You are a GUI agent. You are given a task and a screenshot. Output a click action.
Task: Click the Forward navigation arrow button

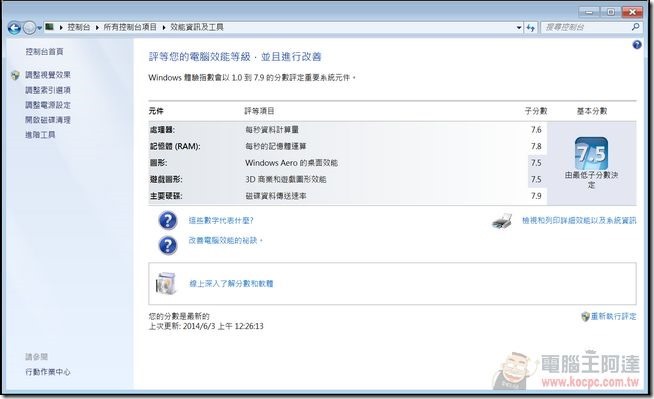pos(29,28)
